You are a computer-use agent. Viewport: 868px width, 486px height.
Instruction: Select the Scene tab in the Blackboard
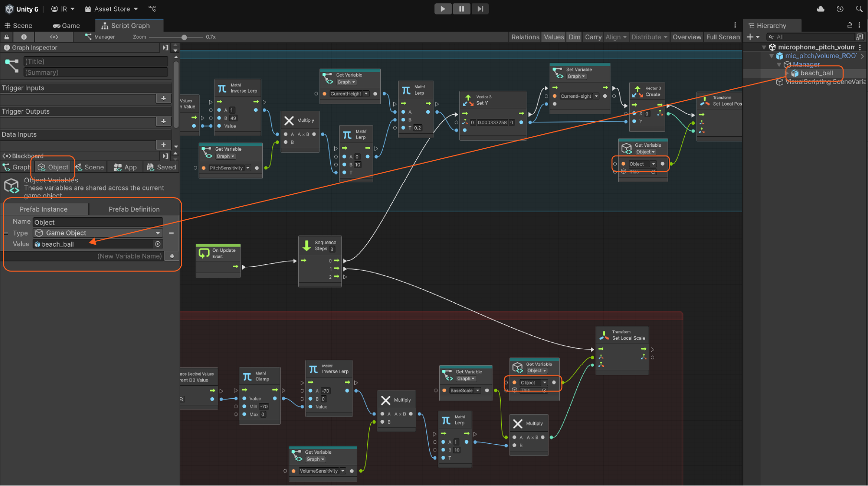point(90,167)
